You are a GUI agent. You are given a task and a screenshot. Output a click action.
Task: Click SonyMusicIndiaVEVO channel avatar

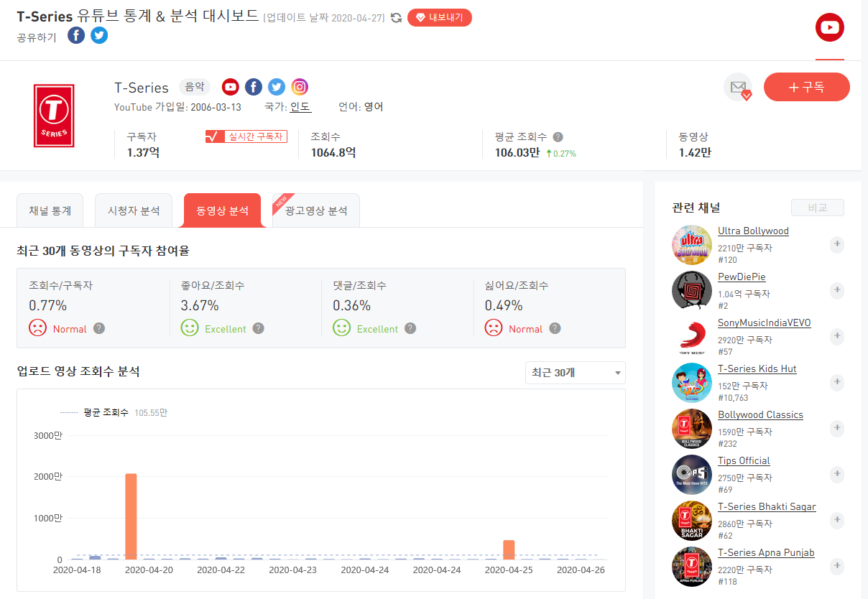[x=692, y=337]
